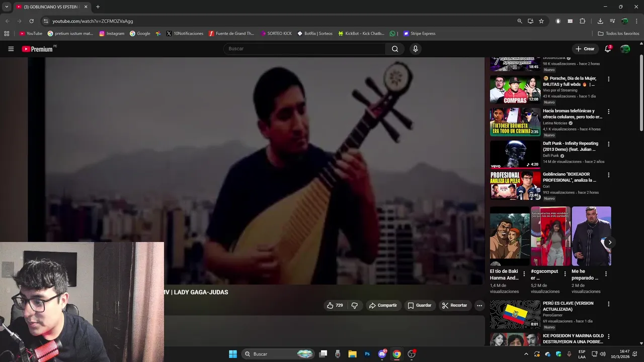Open options for the Hacía bromas telefónicas video
The height and width of the screenshot is (362, 644).
coord(608,112)
